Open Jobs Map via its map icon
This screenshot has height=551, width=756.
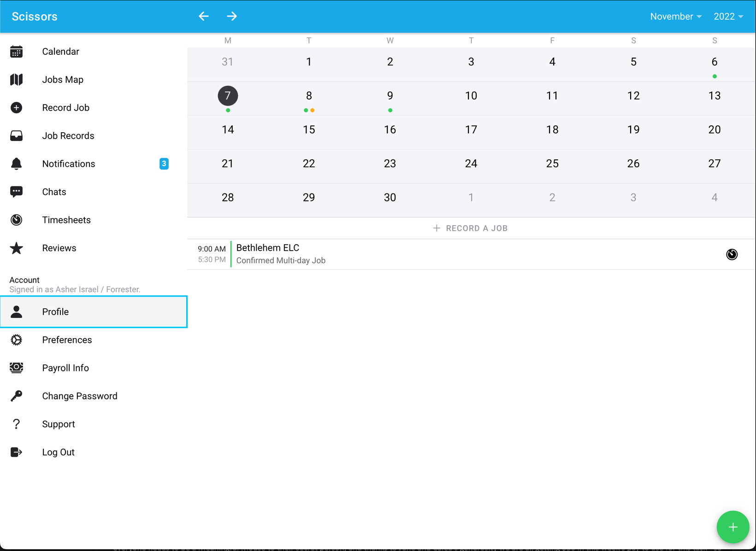(x=17, y=79)
